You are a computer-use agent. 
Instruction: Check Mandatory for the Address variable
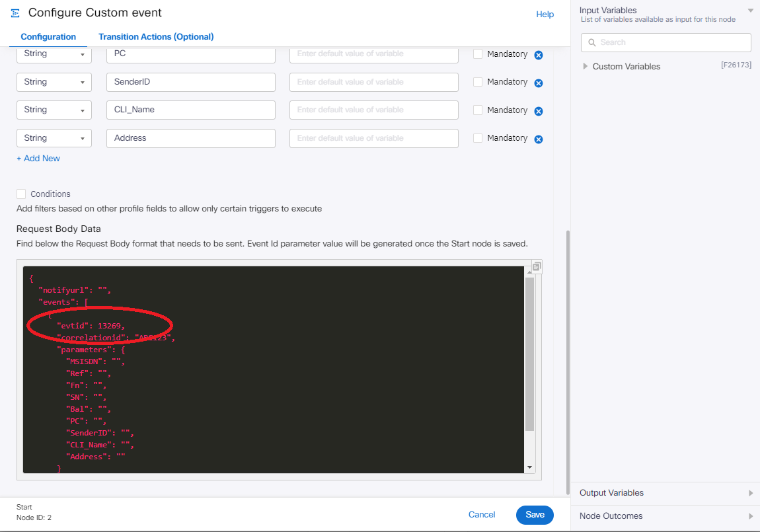tap(478, 139)
